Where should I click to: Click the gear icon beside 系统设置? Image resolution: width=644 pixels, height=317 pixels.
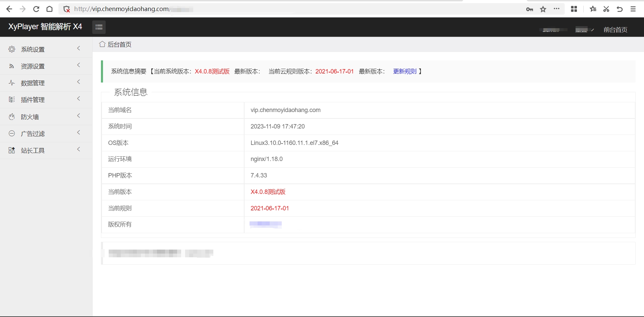pyautogui.click(x=12, y=49)
